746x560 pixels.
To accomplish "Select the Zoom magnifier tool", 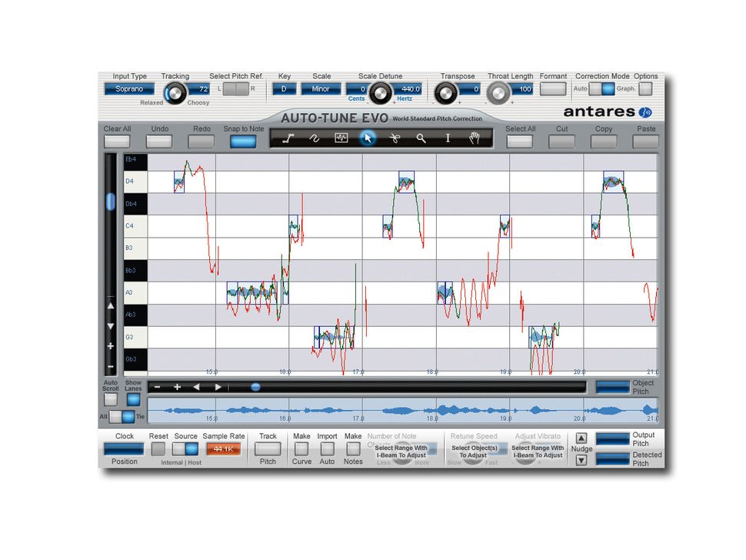I will click(x=420, y=138).
